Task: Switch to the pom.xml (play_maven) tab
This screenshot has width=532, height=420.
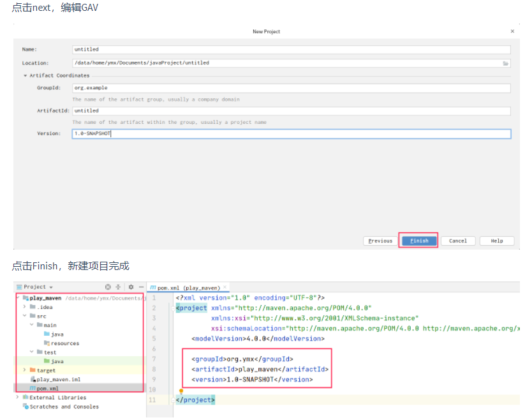Action: (x=188, y=288)
